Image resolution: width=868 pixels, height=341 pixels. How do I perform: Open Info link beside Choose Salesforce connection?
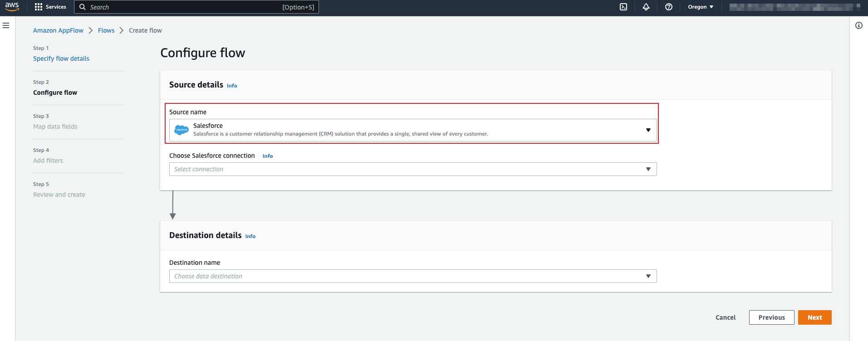point(268,156)
